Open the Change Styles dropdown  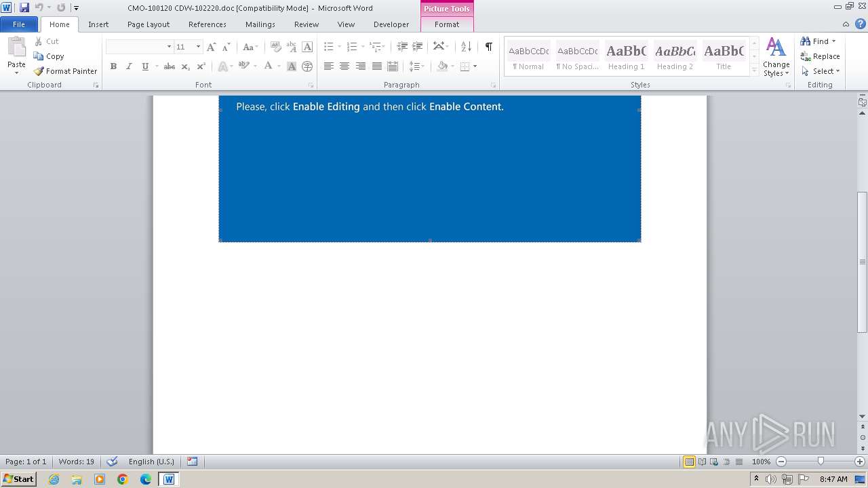[x=776, y=57]
